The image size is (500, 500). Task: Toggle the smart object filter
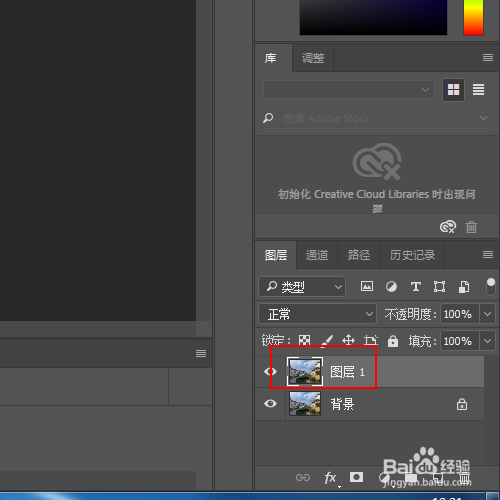[464, 287]
